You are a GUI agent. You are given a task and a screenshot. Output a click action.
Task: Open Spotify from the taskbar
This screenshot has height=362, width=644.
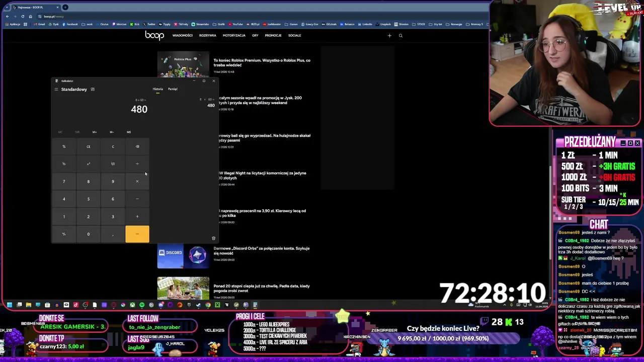pyautogui.click(x=142, y=305)
